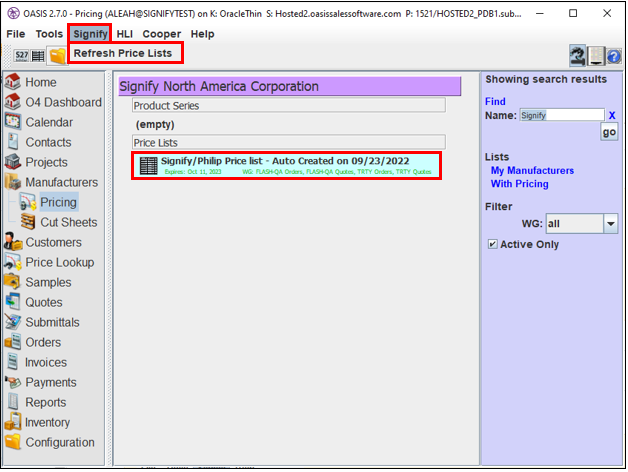Viewport: 628px width, 472px height.
Task: Open the Projects module
Action: tap(46, 162)
